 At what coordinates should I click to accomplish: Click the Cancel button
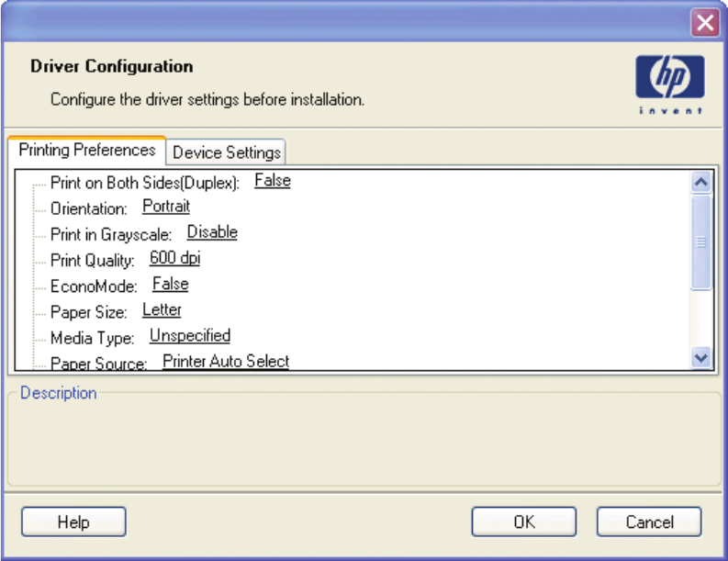[x=649, y=522]
